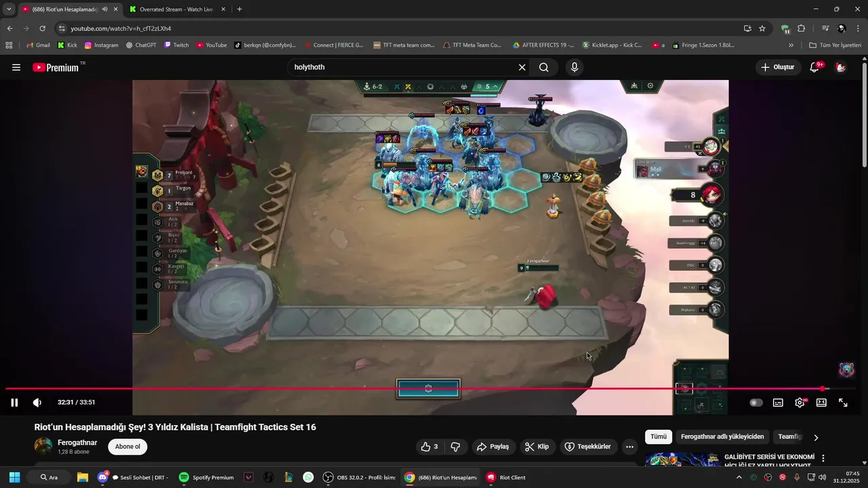
Task: Open the Instagram bookmark
Action: coord(101,45)
